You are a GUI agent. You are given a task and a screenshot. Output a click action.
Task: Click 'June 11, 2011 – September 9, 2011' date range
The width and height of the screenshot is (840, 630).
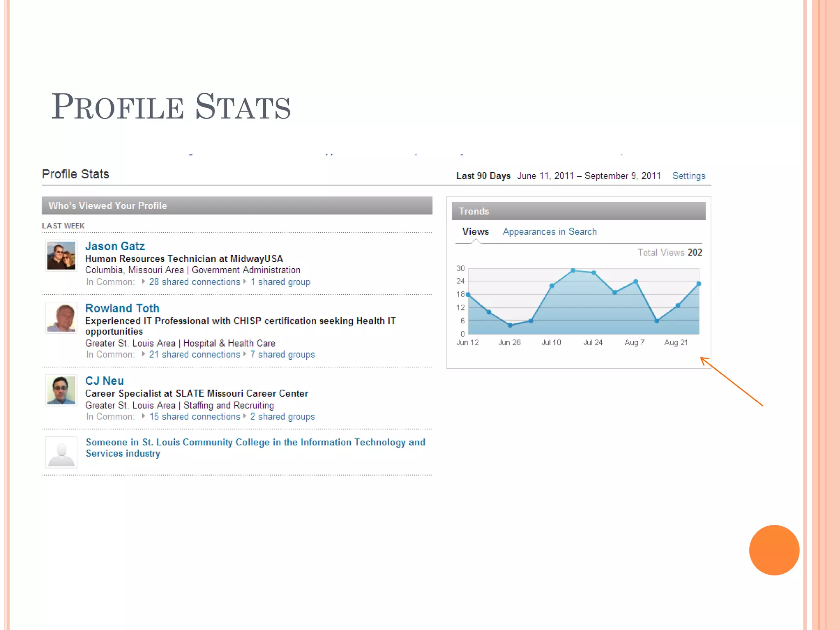tap(589, 176)
